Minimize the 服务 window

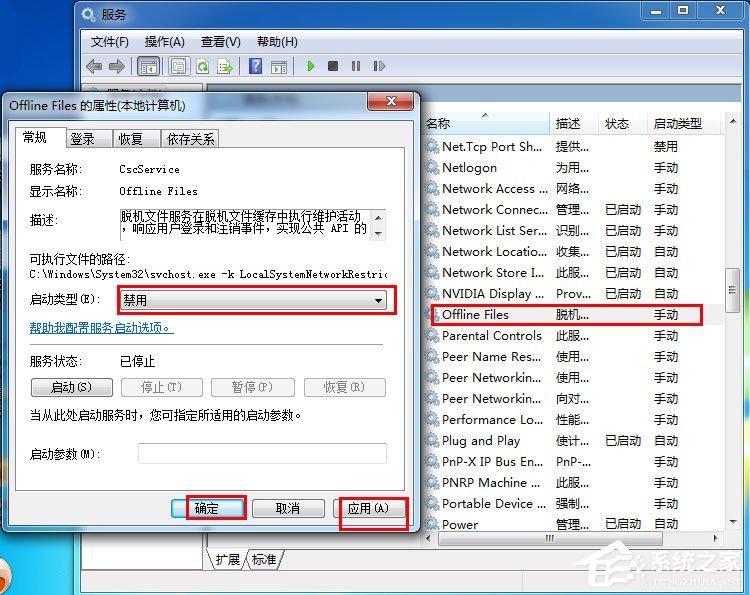point(656,11)
